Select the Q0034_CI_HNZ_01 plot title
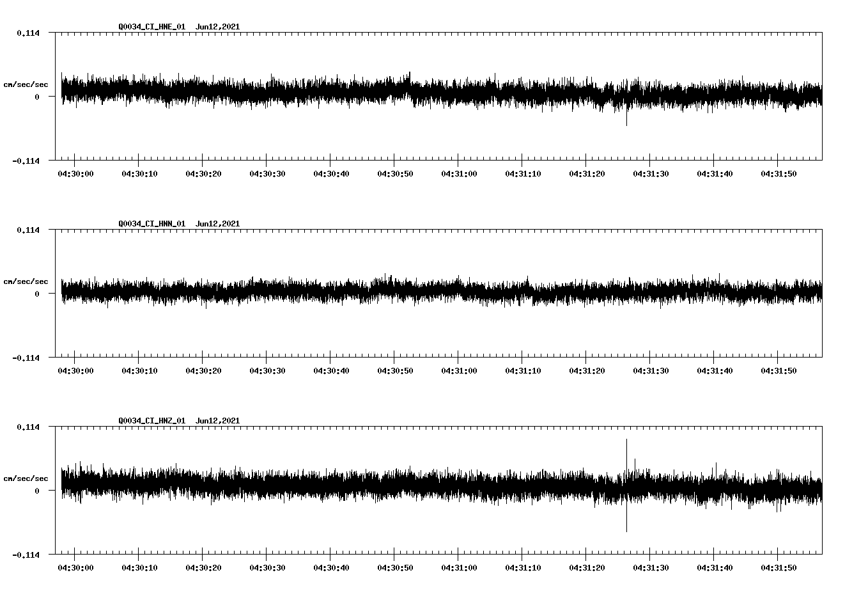The image size is (868, 591). [152, 421]
